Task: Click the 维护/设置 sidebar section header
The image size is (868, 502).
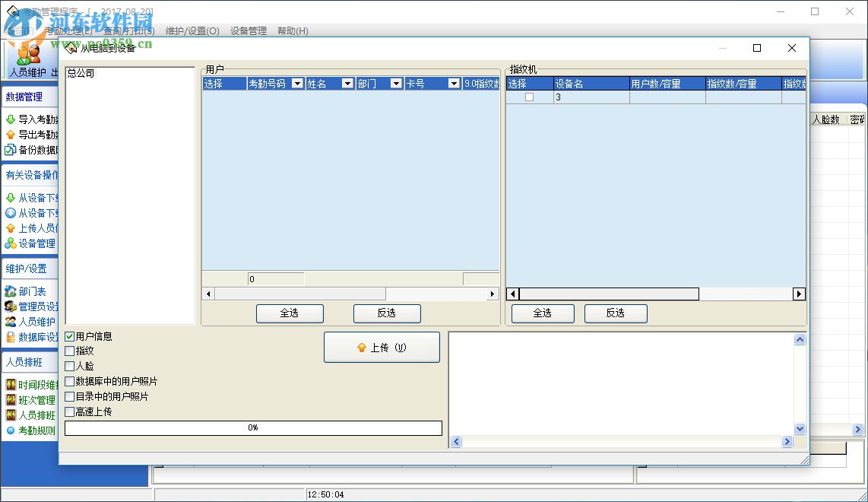Action: click(x=30, y=268)
